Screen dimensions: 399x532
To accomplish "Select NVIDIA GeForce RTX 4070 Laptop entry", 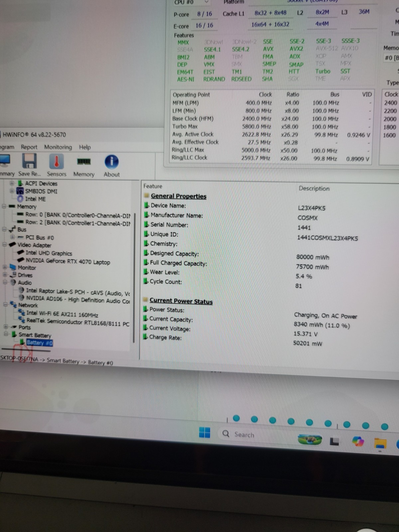I will (x=68, y=261).
